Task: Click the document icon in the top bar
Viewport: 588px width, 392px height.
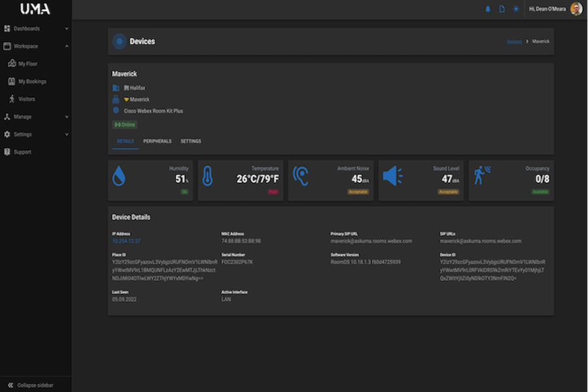Action: pos(502,9)
